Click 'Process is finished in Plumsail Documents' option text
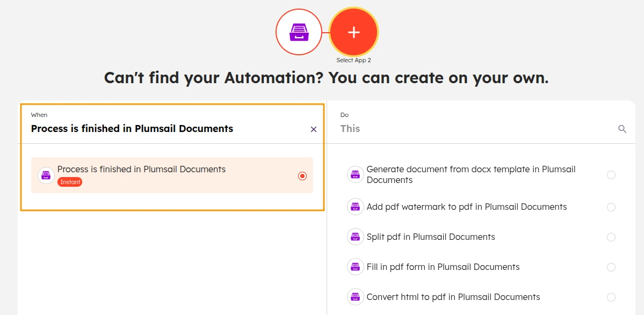Viewport: 644px width, 315px height. pyautogui.click(x=142, y=169)
